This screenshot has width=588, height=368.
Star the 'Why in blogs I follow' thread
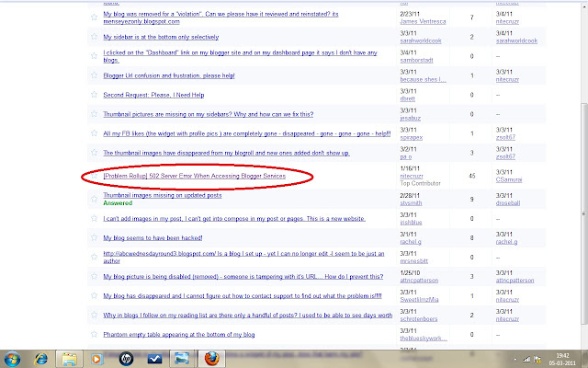point(94,315)
